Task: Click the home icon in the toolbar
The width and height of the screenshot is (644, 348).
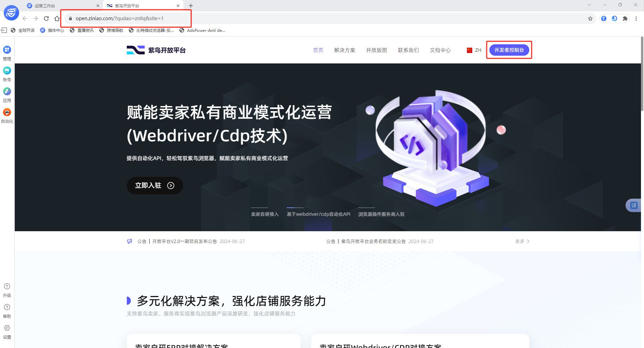Action: (57, 18)
